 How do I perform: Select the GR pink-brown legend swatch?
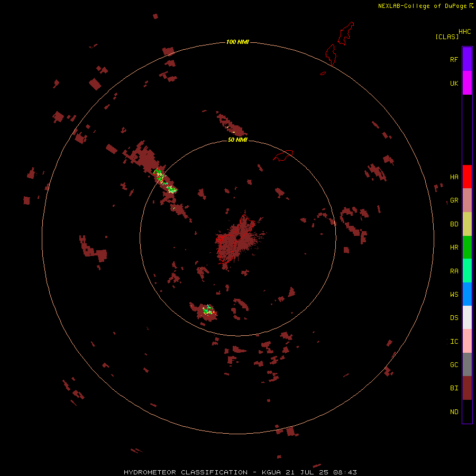pos(467,200)
